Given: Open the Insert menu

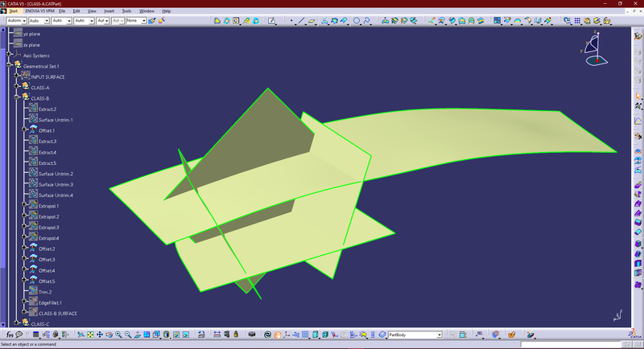Looking at the screenshot, I should pos(107,11).
